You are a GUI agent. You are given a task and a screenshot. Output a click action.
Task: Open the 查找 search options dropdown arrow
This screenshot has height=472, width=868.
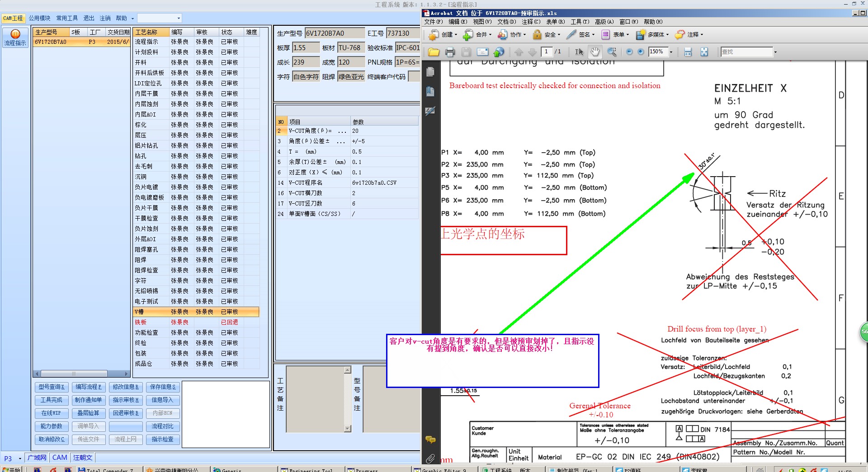(x=775, y=52)
